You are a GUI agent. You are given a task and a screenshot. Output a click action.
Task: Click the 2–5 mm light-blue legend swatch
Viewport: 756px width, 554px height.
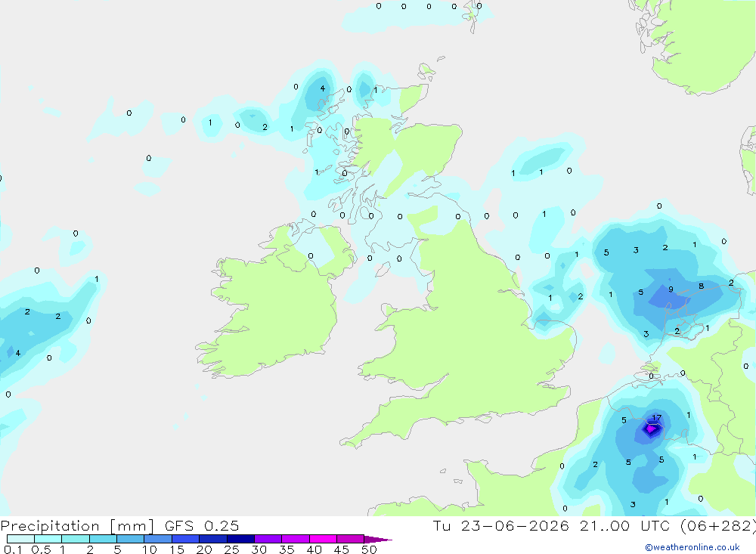[103, 539]
